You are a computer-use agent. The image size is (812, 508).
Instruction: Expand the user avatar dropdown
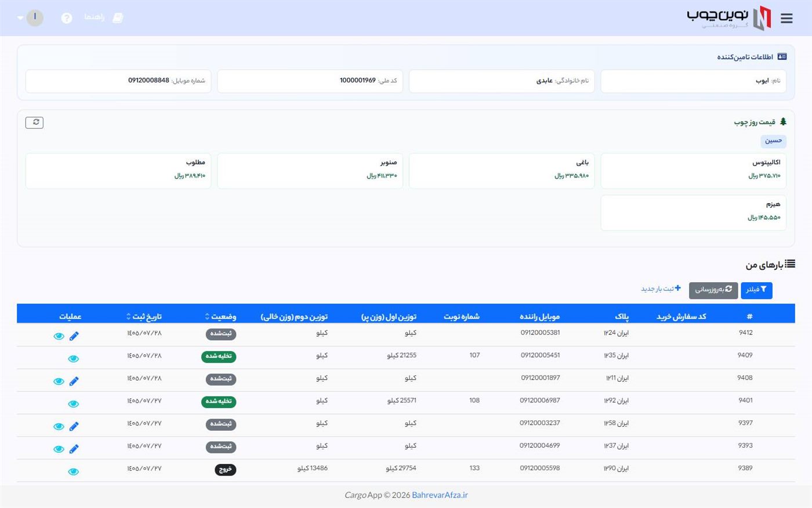29,17
